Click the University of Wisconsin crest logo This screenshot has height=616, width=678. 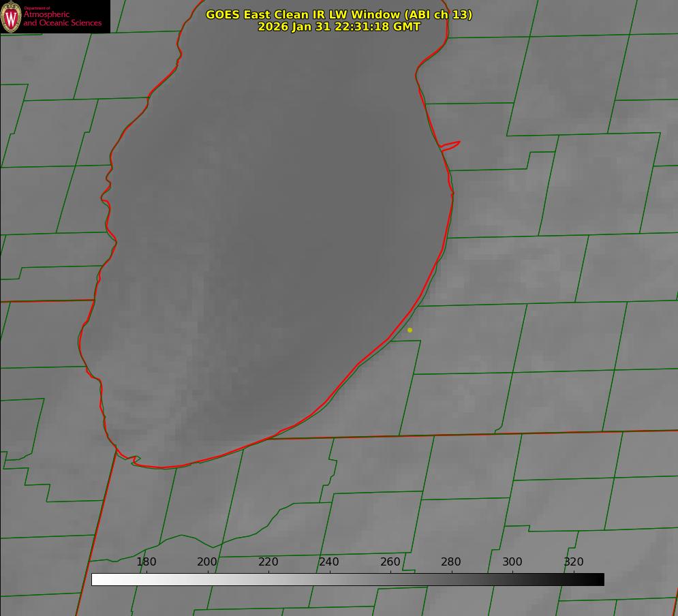coord(11,16)
